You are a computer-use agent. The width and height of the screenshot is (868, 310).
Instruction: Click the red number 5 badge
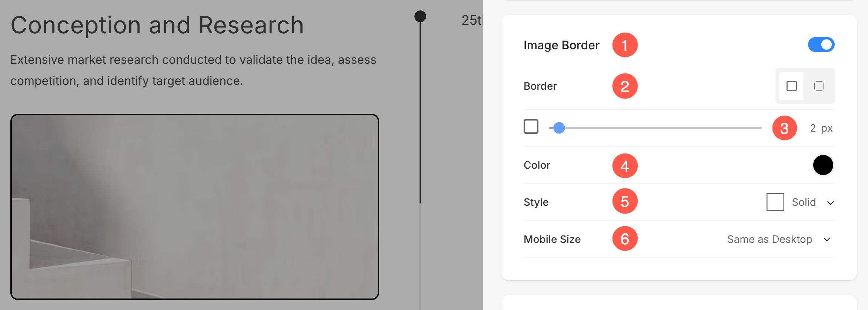point(625,201)
